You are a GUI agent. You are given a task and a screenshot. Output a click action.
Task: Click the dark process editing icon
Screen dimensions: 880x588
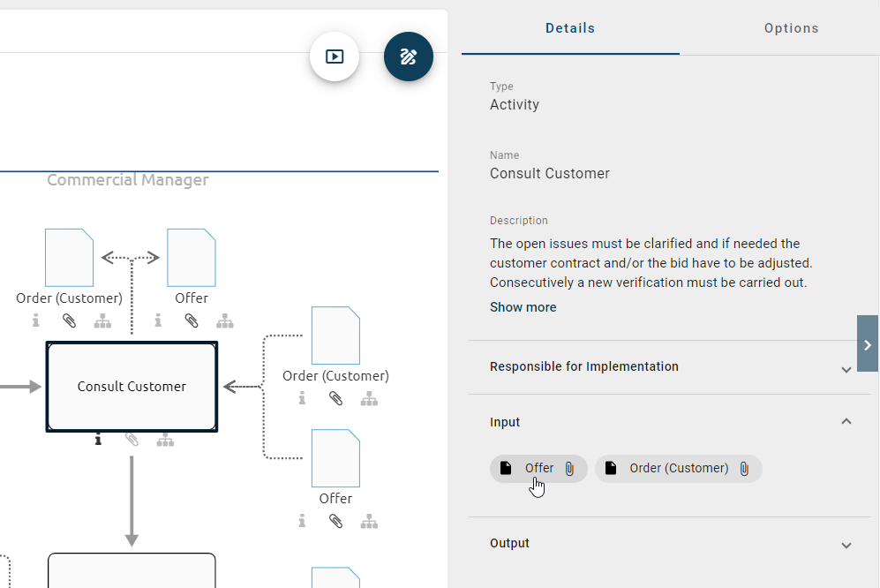pos(409,56)
